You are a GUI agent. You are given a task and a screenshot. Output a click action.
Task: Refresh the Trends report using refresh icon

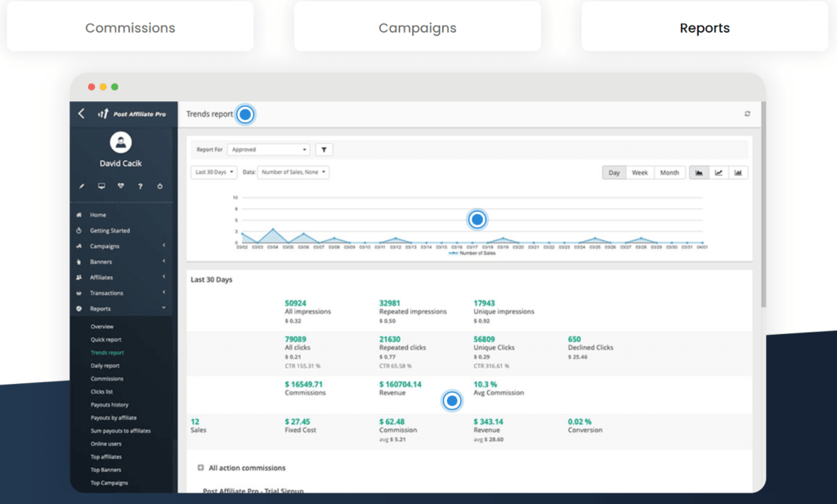pyautogui.click(x=746, y=114)
